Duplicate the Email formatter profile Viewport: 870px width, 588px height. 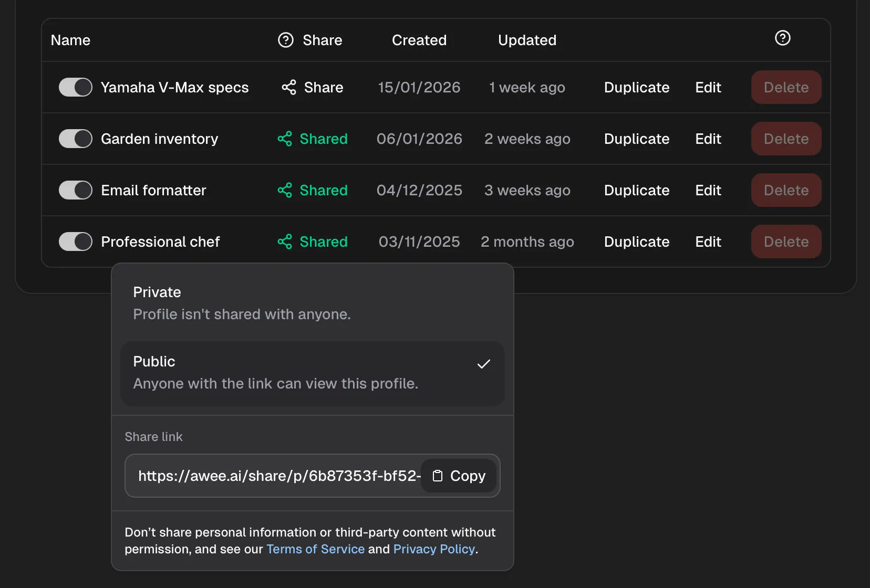point(636,190)
